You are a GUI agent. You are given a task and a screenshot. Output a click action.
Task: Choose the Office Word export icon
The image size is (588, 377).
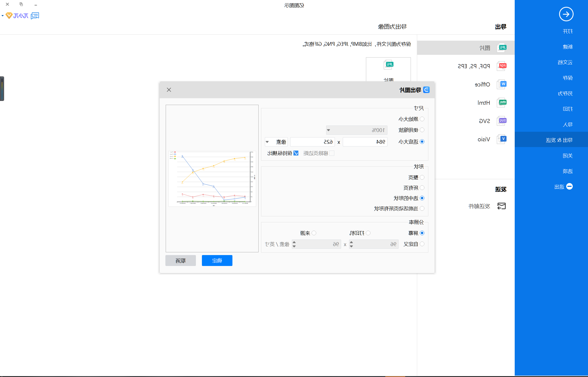(502, 84)
